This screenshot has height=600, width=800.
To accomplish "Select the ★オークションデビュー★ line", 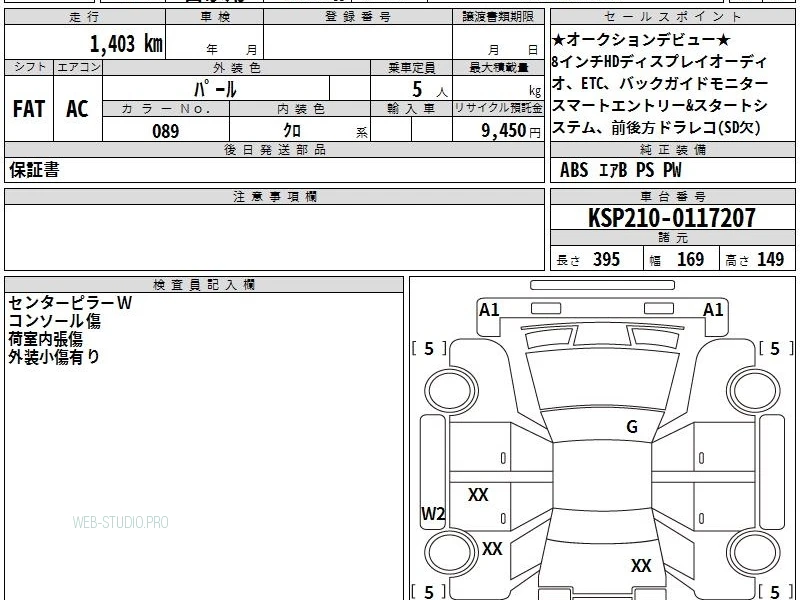I will point(641,39).
